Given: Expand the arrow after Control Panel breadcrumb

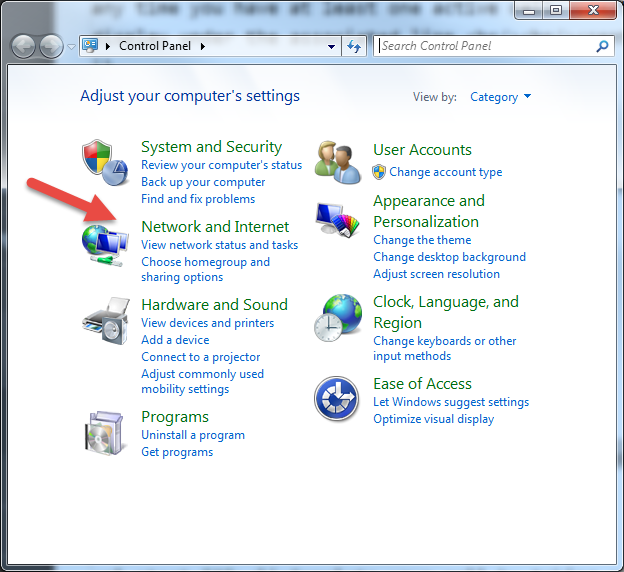Looking at the screenshot, I should click(x=203, y=46).
